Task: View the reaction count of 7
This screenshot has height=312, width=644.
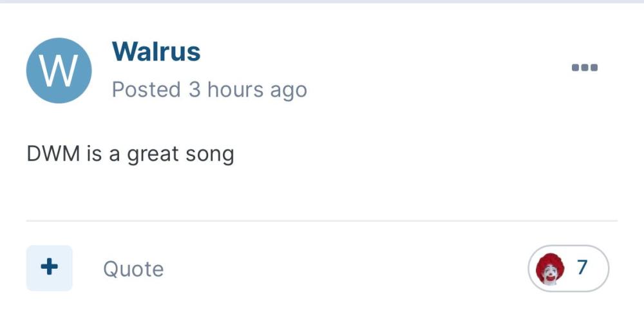Action: pyautogui.click(x=582, y=268)
